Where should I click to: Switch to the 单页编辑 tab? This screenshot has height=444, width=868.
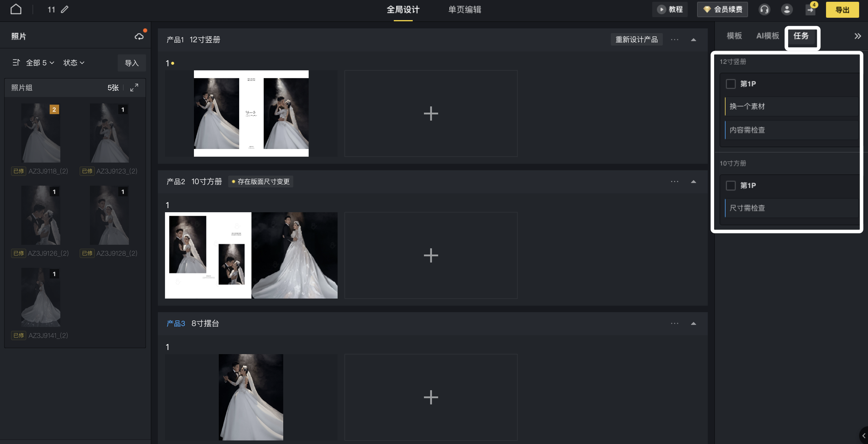464,9
